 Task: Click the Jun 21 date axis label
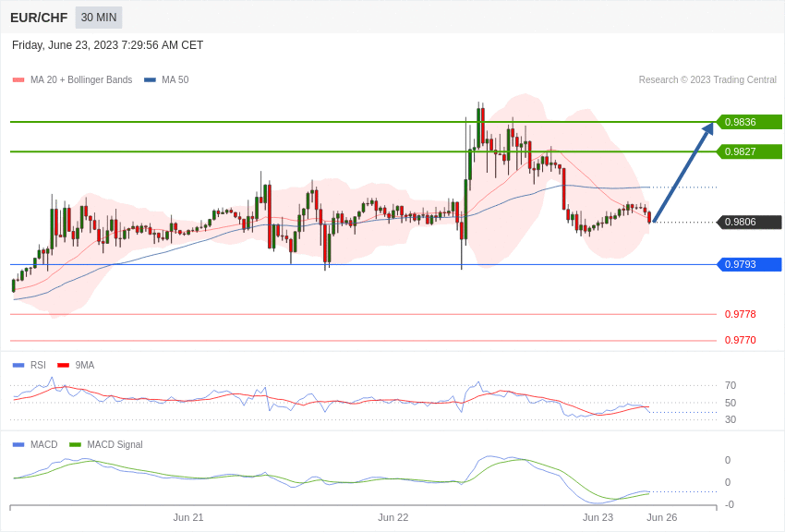pyautogui.click(x=188, y=517)
